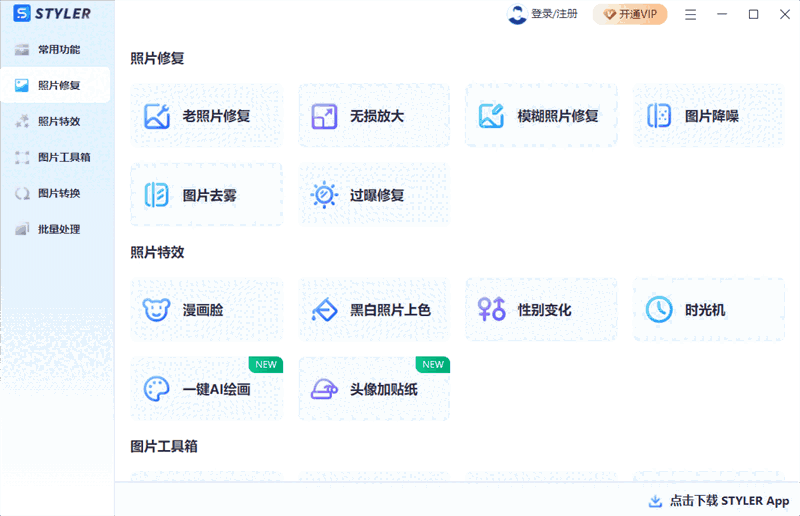Image resolution: width=800 pixels, height=516 pixels.
Task: Open the hamburger main menu
Action: [x=690, y=14]
